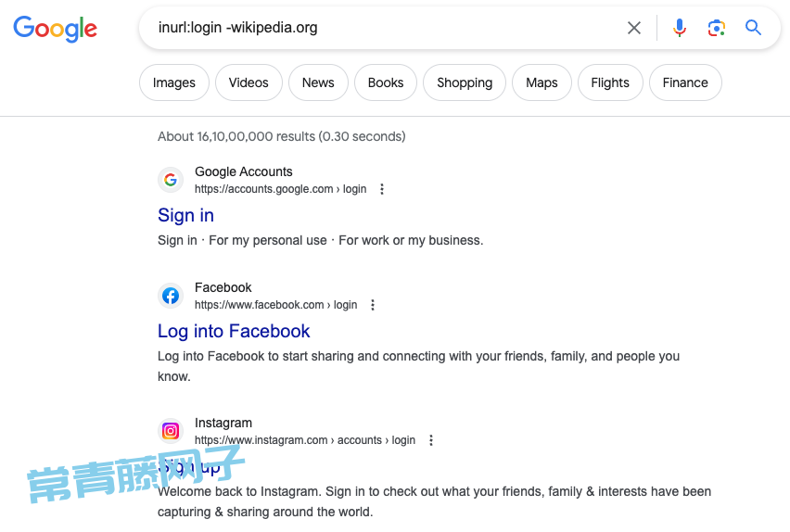Click the Facebook result favicon
The image size is (790, 532).
point(171,296)
